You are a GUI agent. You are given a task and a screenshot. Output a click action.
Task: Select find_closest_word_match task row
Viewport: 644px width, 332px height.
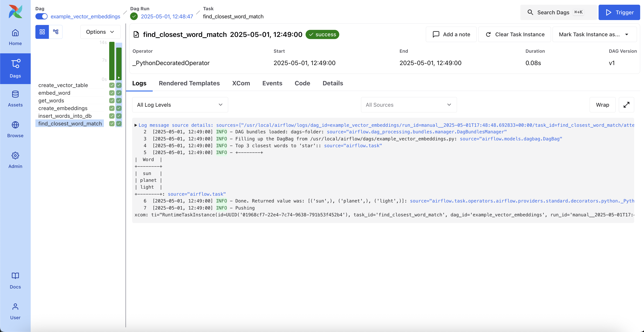pyautogui.click(x=70, y=124)
